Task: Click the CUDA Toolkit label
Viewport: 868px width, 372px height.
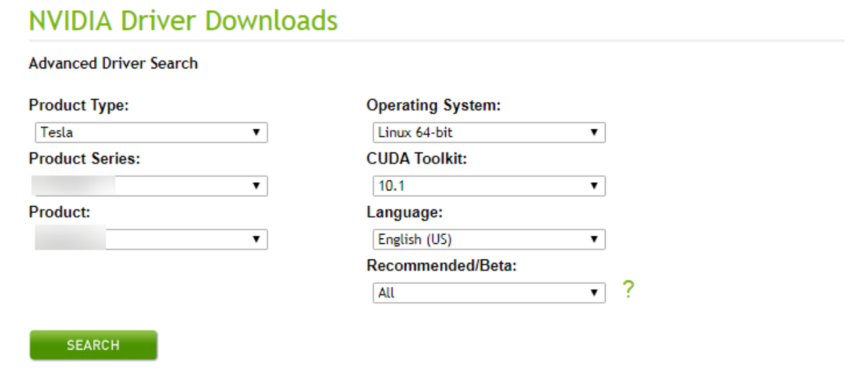Action: point(418,159)
